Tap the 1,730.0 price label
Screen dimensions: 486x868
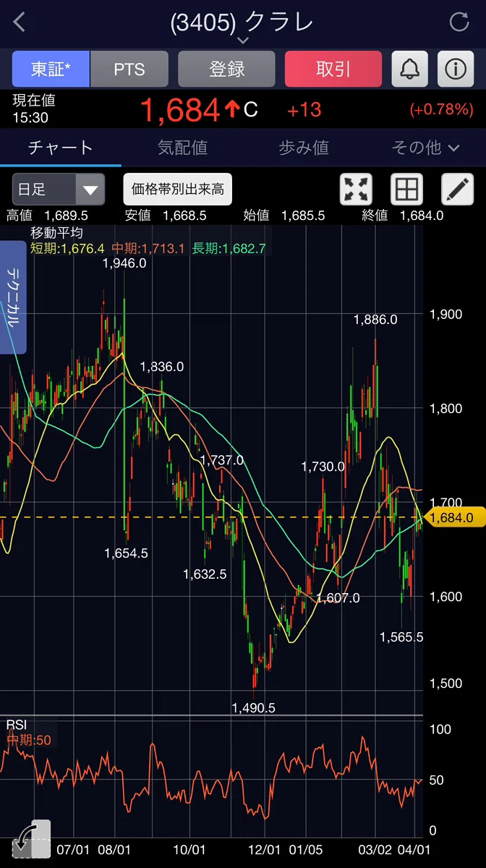click(x=323, y=467)
